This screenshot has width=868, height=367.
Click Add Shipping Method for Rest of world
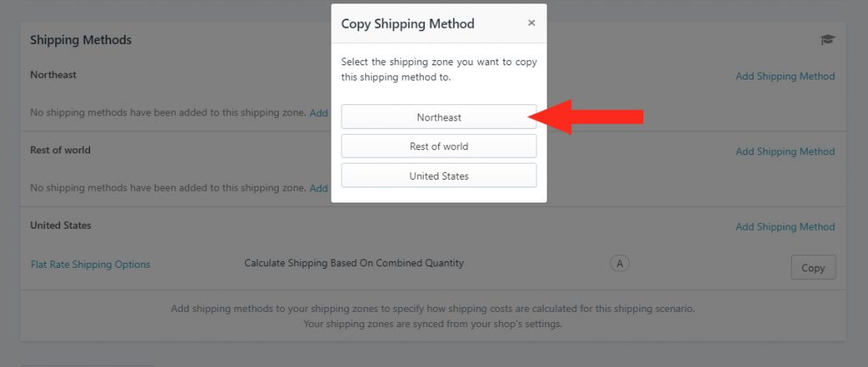[x=785, y=152]
